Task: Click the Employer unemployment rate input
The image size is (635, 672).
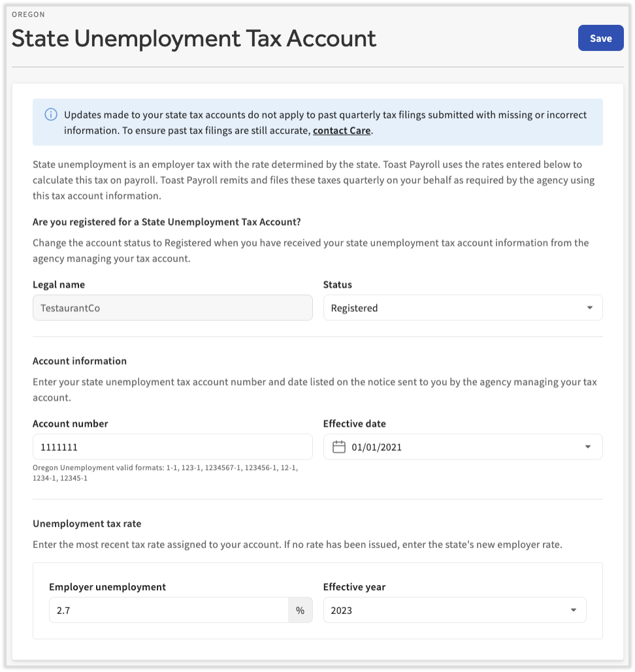Action: tap(168, 611)
